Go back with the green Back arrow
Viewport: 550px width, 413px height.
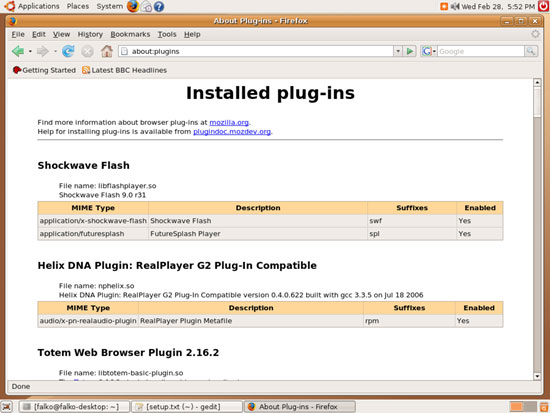coord(18,51)
